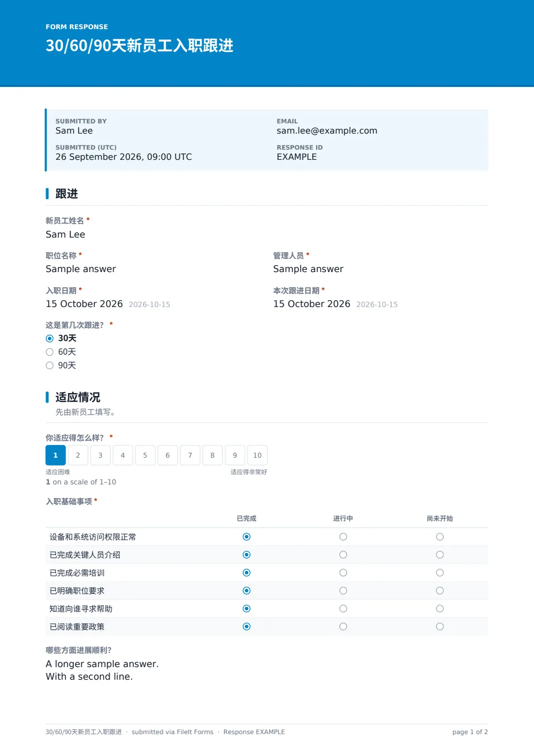Mark 知道向谁寻求帮助 as 进行中
534x756 pixels.
[343, 609]
